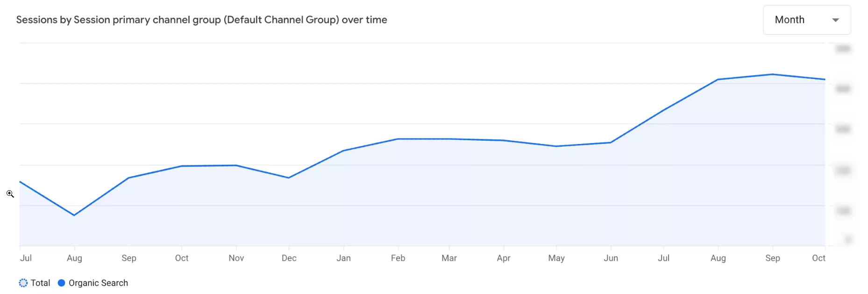This screenshot has height=294, width=868.
Task: Click the blue Organic Search legend dot
Action: (61, 283)
